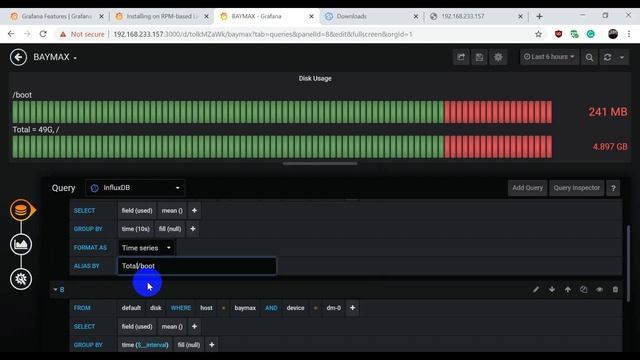This screenshot has height=360, width=640.
Task: Switch to the Visualization tab chart icon
Action: click(21, 244)
